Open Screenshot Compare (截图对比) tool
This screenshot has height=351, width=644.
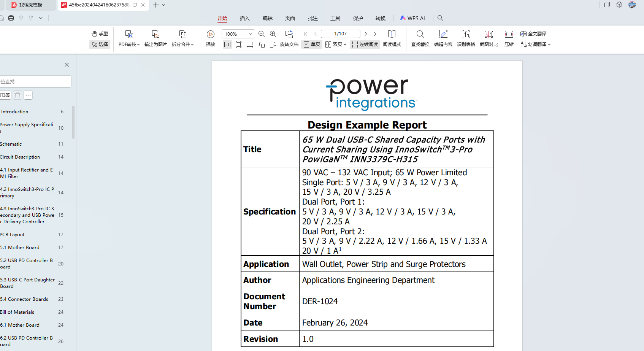coord(489,39)
